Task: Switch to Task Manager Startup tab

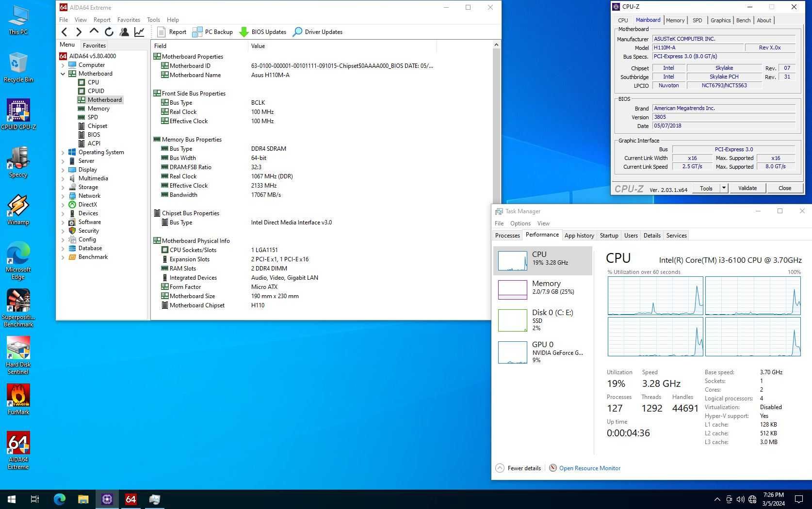Action: 609,236
